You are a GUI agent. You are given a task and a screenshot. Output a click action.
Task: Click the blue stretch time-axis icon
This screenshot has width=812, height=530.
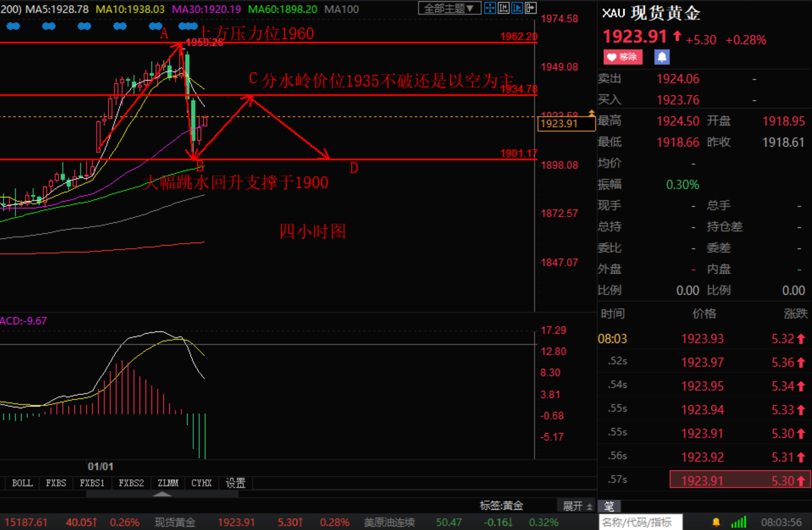pyautogui.click(x=517, y=8)
